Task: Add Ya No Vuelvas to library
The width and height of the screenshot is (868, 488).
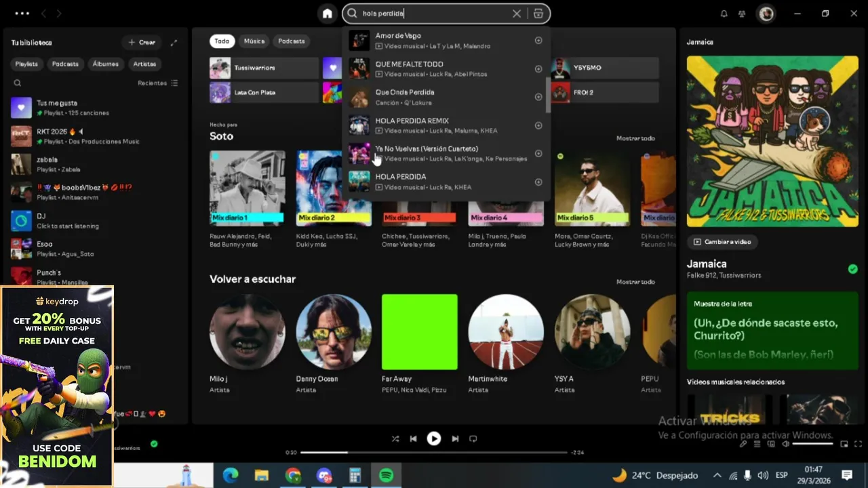Action: coord(538,153)
